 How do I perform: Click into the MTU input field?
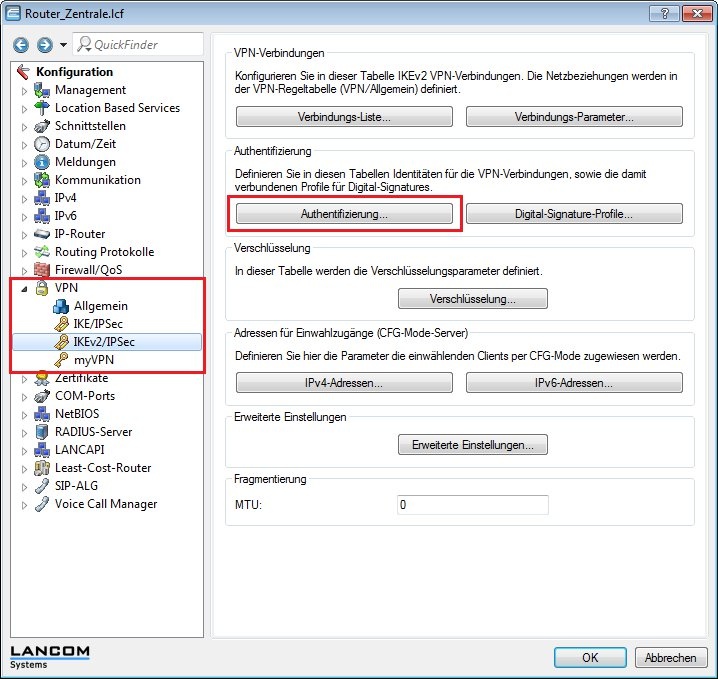[x=472, y=505]
